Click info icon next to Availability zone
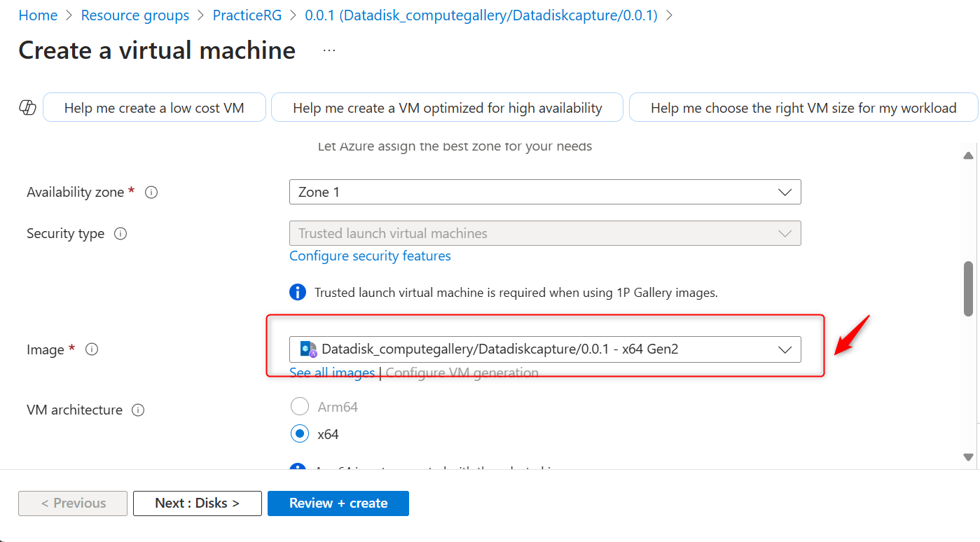This screenshot has height=542, width=980. (151, 192)
